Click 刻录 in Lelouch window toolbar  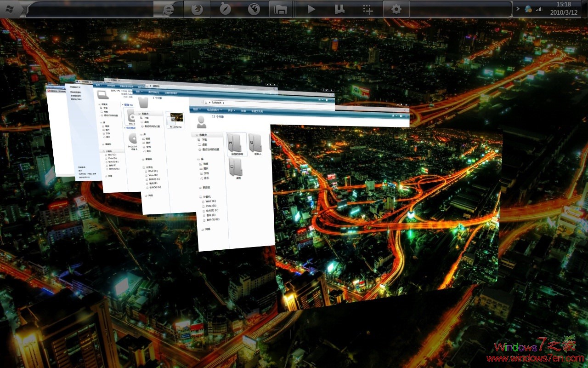(243, 111)
